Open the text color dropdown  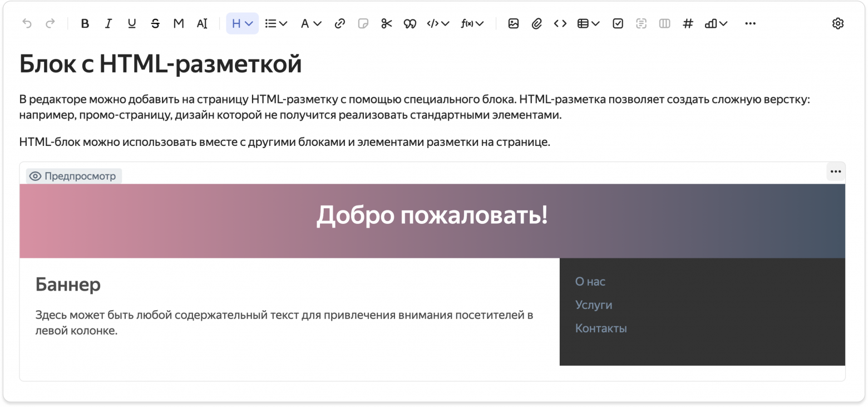310,23
